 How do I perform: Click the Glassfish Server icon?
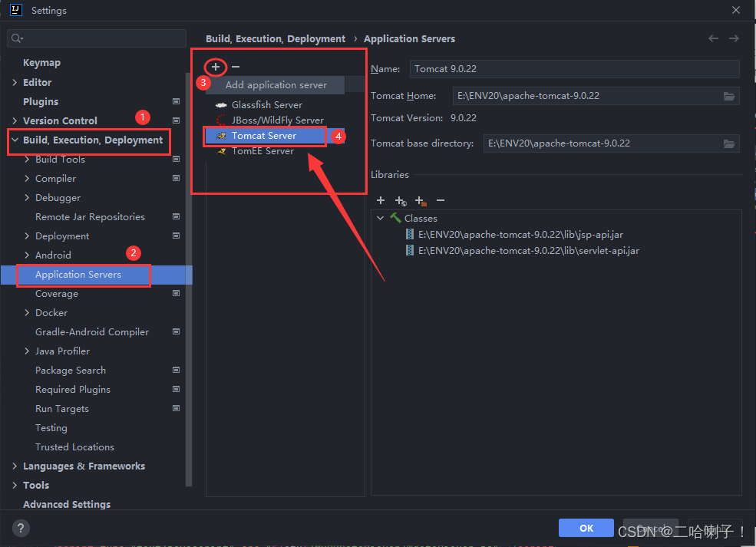tap(221, 105)
